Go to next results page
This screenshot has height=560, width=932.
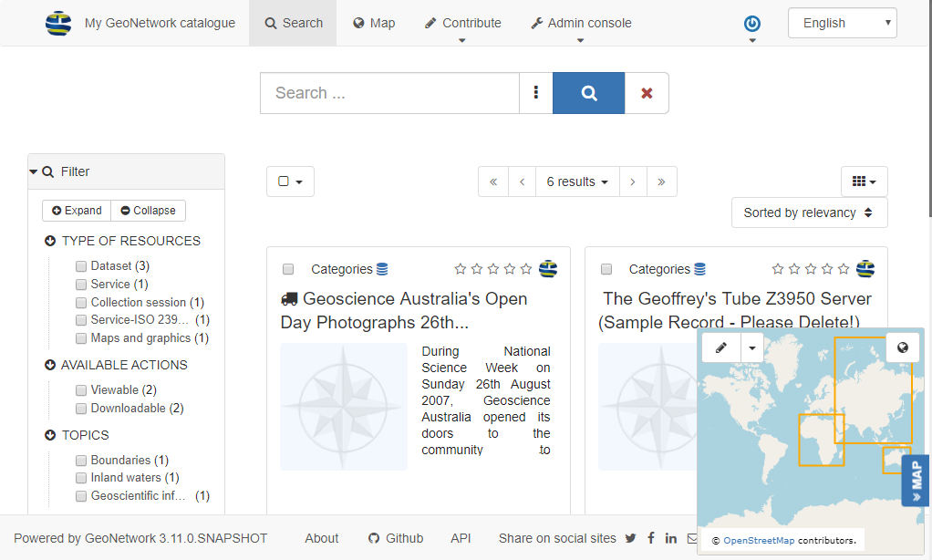[633, 181]
